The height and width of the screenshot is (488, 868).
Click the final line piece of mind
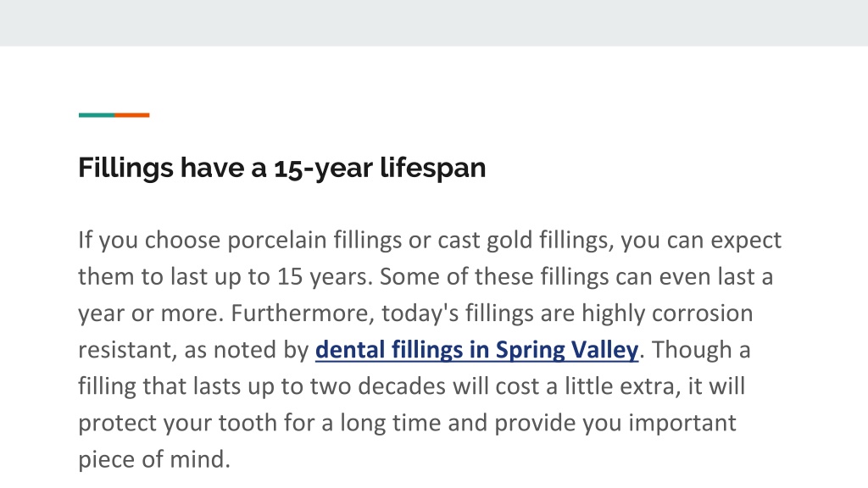(154, 459)
